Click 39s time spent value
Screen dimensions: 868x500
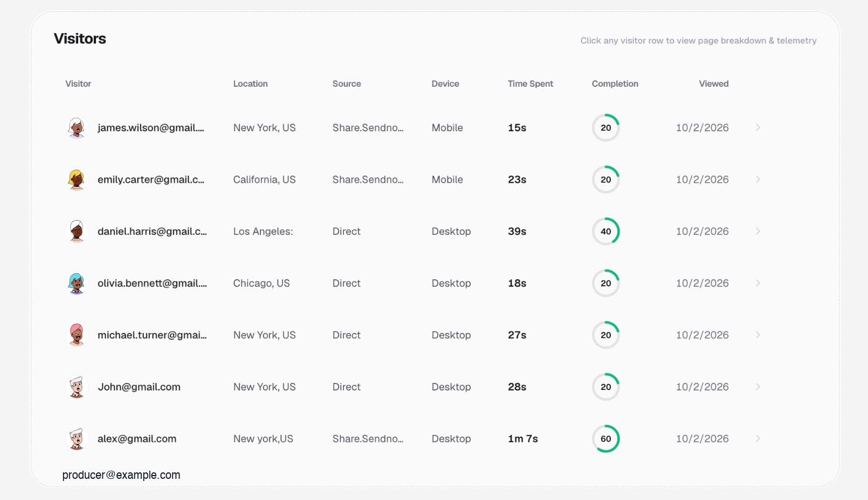(x=517, y=232)
